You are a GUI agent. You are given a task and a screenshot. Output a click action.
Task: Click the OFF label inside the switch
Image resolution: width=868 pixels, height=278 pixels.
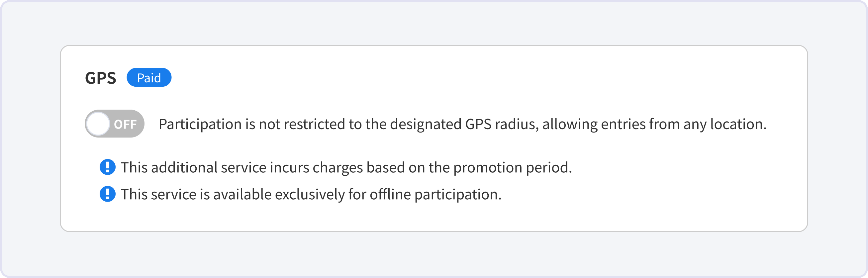125,124
